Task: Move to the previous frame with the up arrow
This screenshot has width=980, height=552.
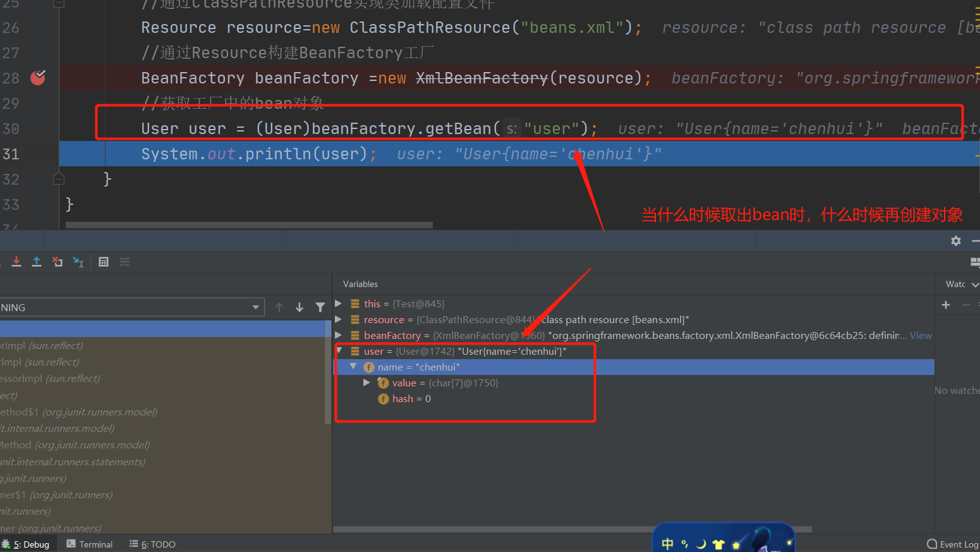Action: tap(279, 307)
